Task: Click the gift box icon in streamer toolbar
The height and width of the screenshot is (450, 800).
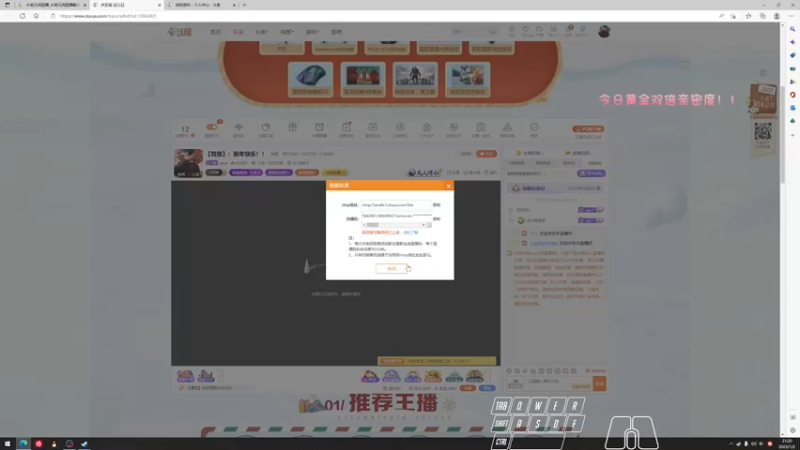Action: point(292,128)
